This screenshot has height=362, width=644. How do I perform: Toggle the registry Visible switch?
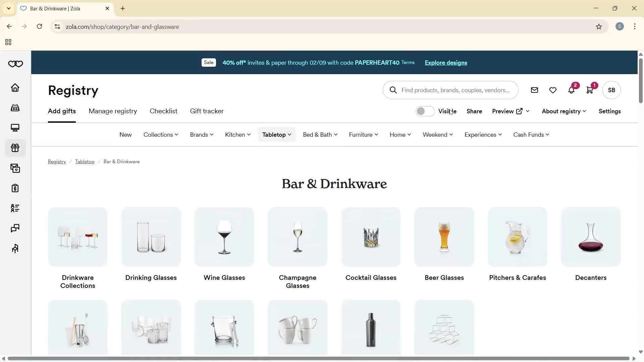(425, 111)
